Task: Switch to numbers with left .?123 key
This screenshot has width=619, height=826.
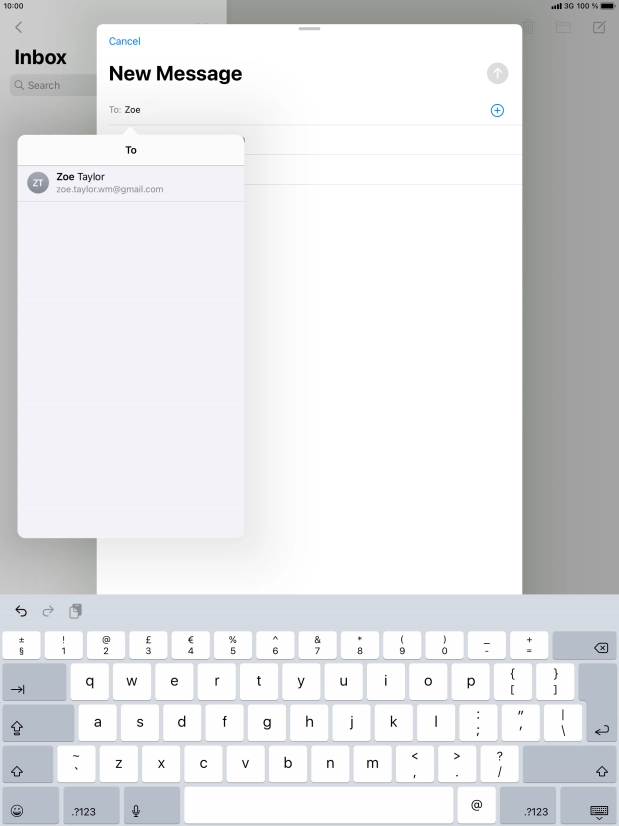Action: (x=92, y=810)
